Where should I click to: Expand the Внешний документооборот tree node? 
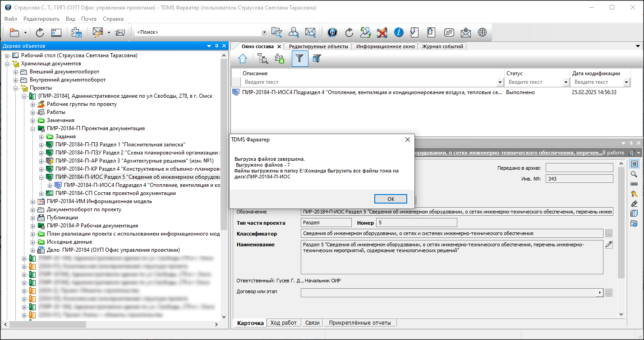click(x=16, y=72)
